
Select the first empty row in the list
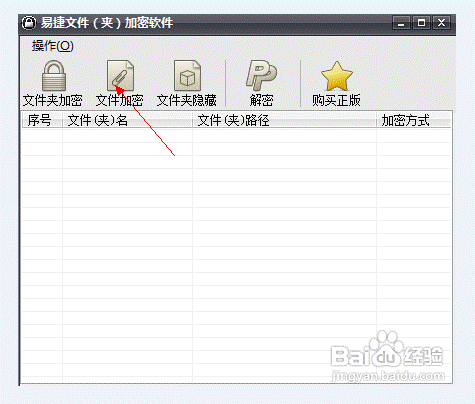click(236, 136)
